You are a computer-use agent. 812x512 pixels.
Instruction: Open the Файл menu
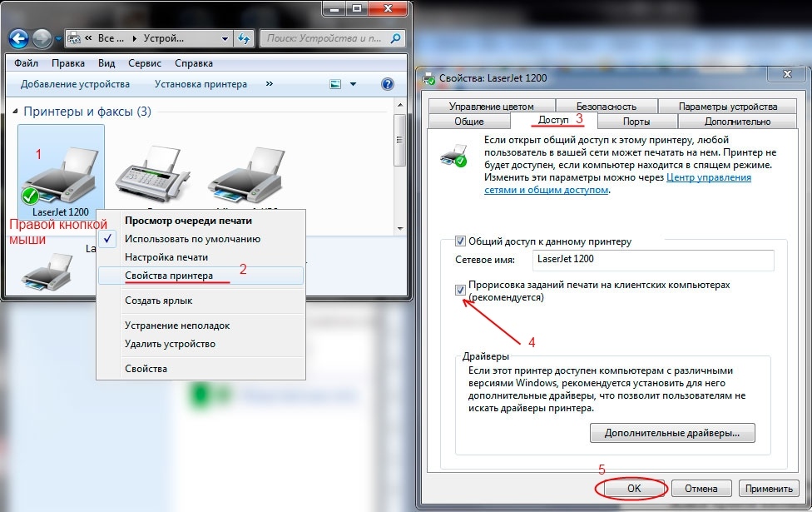pos(26,63)
